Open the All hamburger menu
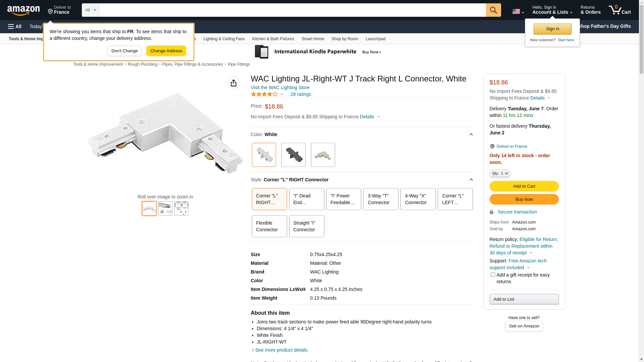 [x=15, y=26]
